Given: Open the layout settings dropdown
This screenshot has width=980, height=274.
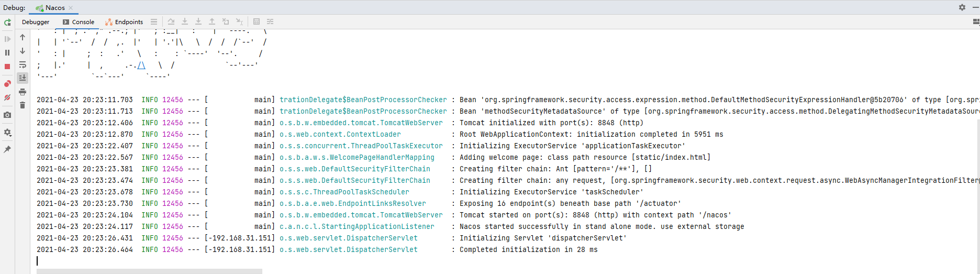Looking at the screenshot, I should (x=976, y=21).
